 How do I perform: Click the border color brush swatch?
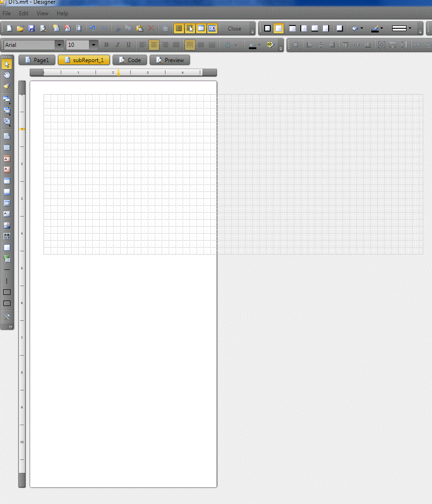375,29
